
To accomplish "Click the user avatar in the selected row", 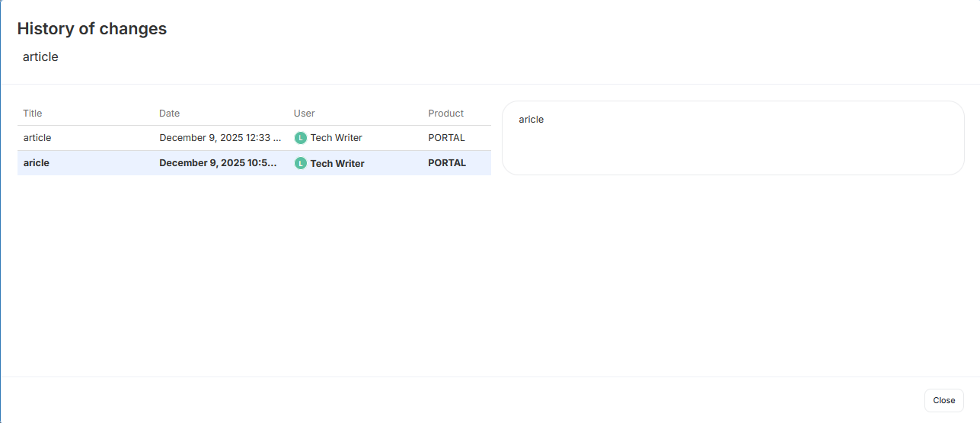I will (x=300, y=163).
